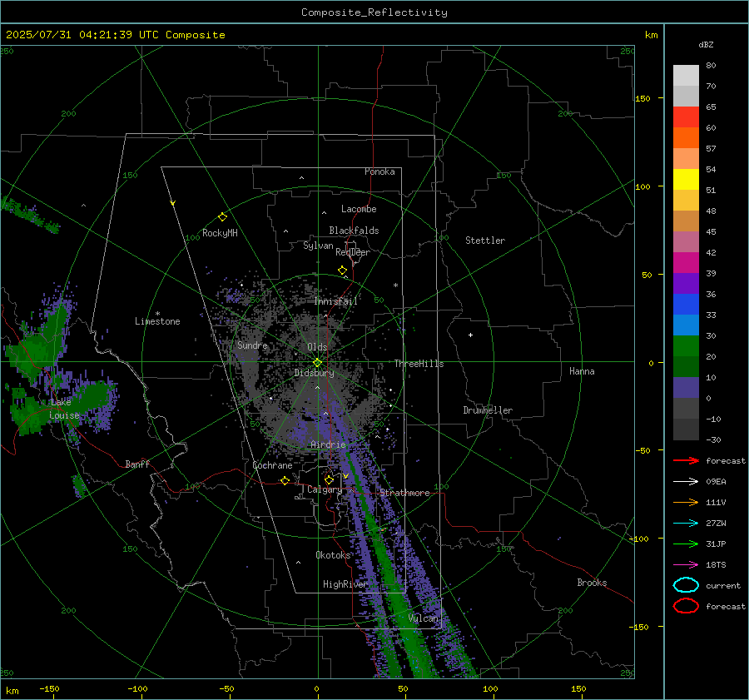Click the white plus marker east of ThreeHills
749x700 pixels.
pos(470,335)
